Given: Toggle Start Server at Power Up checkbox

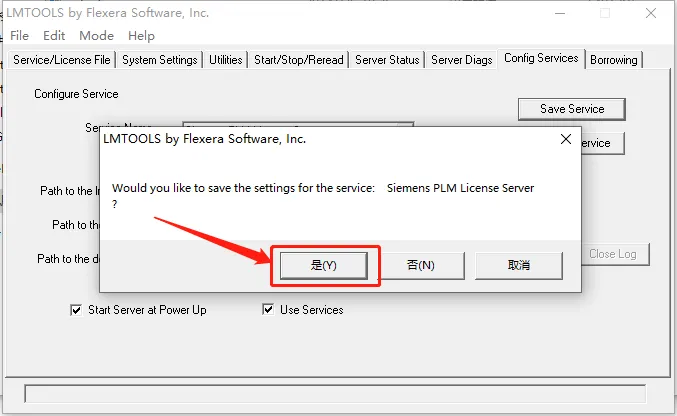Looking at the screenshot, I should coord(76,310).
